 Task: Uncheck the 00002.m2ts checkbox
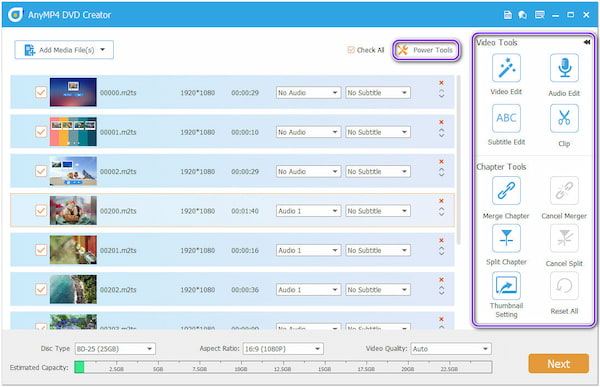[x=41, y=171]
